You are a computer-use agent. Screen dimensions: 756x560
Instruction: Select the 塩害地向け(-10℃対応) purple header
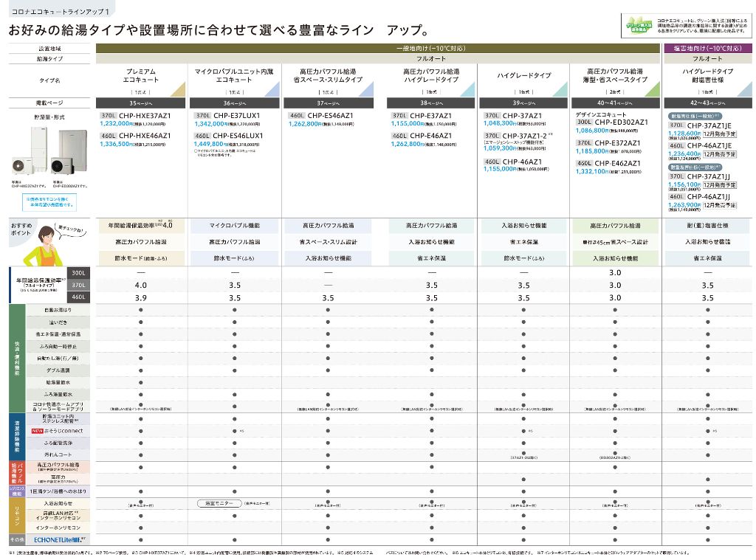click(708, 48)
